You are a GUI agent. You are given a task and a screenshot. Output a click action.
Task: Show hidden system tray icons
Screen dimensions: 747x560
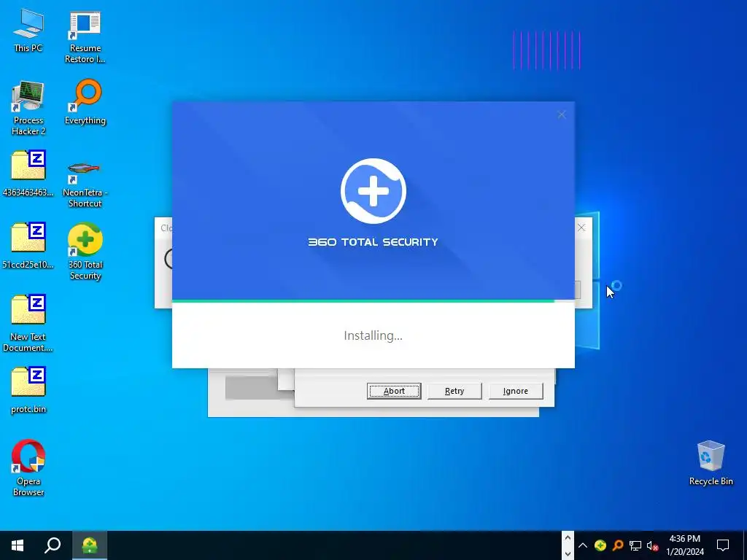pos(583,545)
